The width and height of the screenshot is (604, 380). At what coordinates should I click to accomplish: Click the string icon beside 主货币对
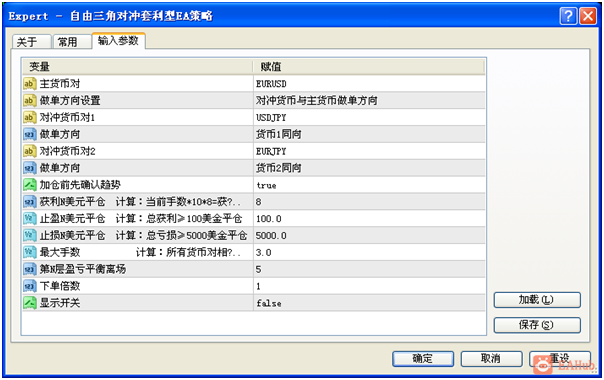[30, 84]
